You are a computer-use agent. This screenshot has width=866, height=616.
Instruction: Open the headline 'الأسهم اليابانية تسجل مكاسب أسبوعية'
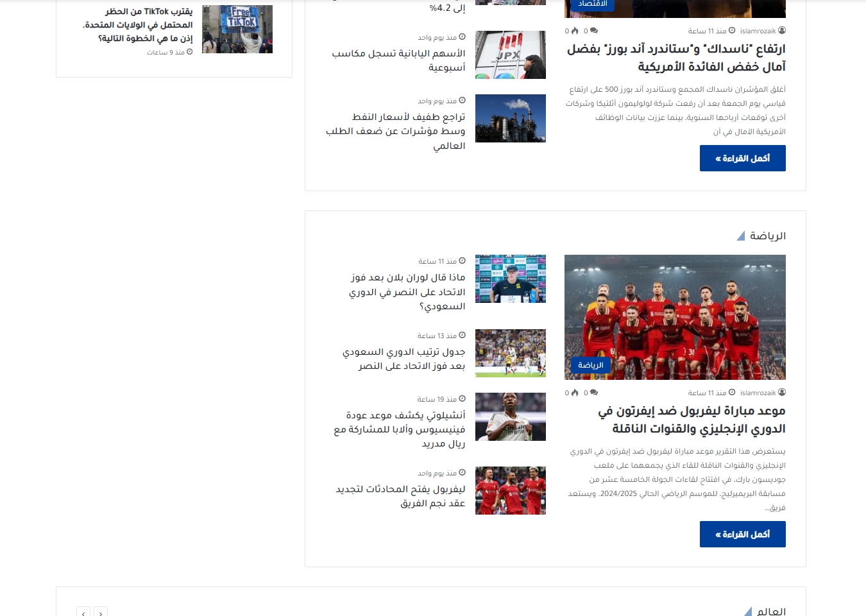(398, 60)
